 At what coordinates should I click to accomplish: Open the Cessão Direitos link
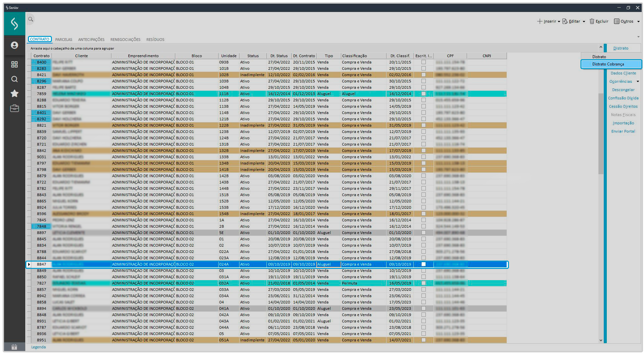click(623, 106)
